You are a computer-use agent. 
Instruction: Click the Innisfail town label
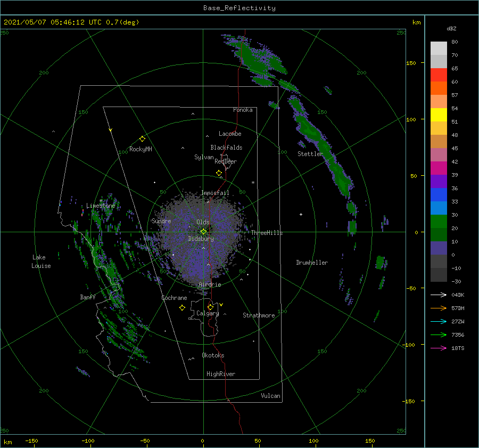coord(215,193)
